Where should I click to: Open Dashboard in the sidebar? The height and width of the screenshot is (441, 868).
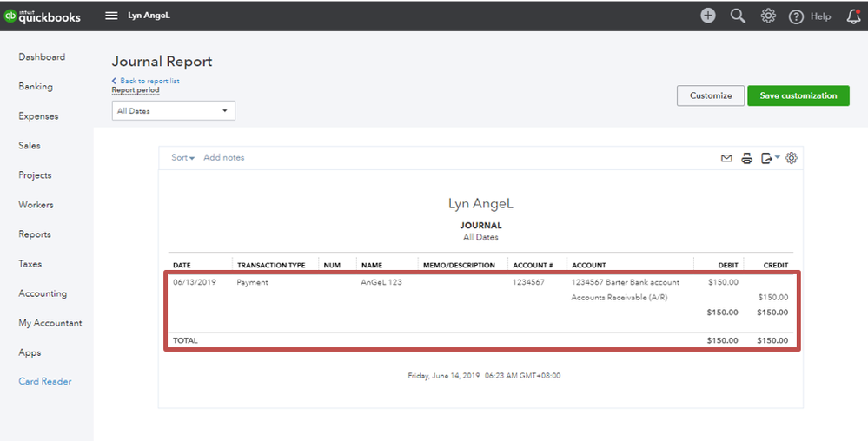click(42, 57)
